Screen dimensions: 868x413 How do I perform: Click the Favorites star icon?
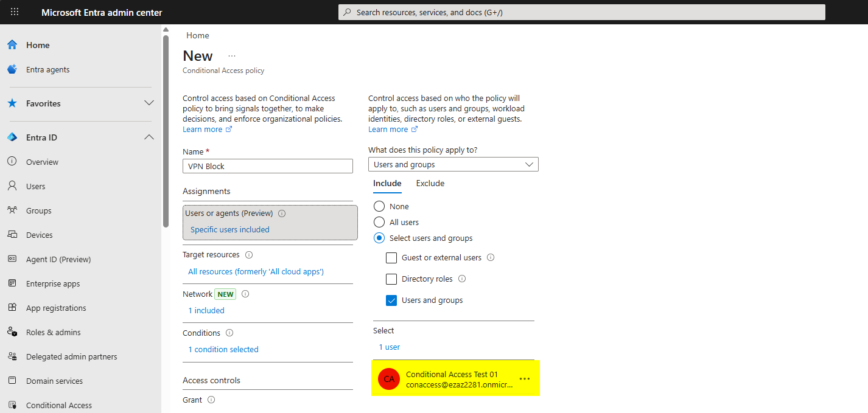pos(12,103)
